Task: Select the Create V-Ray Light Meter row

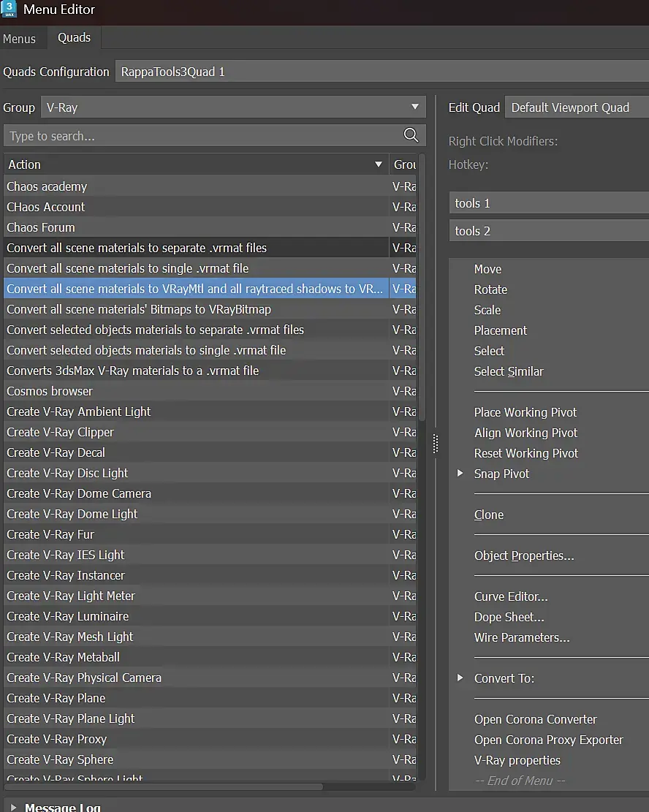Action: (210, 596)
